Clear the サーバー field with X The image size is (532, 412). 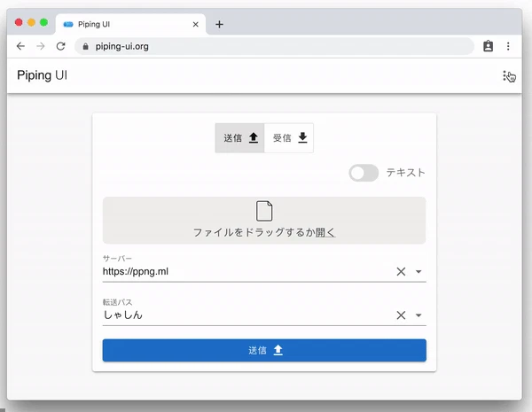point(401,271)
